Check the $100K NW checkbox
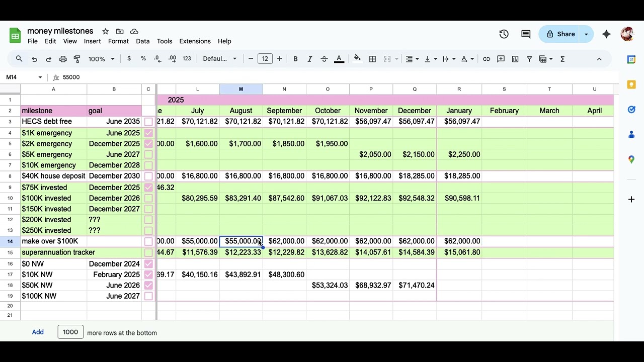This screenshot has width=644, height=362. click(x=148, y=296)
